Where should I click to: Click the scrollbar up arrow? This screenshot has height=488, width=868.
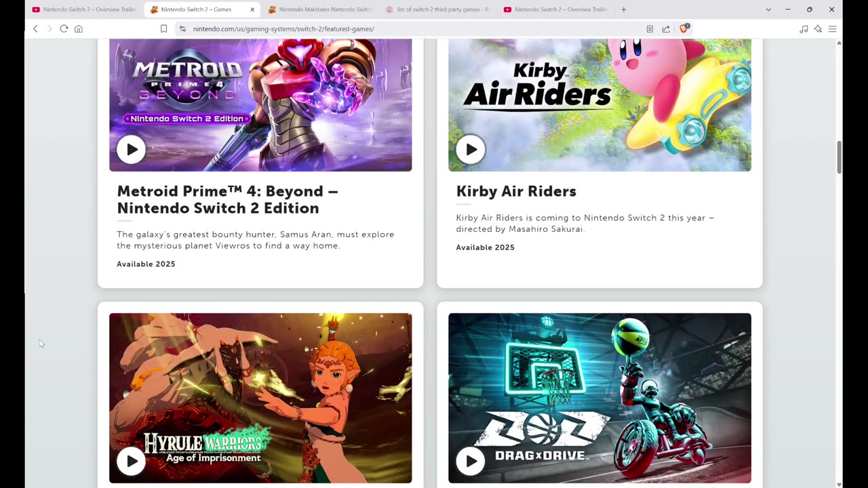click(839, 43)
